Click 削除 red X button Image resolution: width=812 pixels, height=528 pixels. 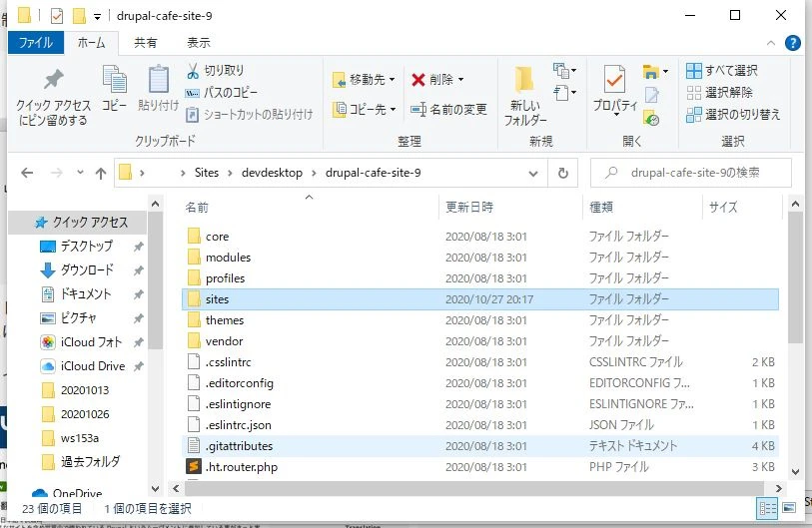(437, 80)
